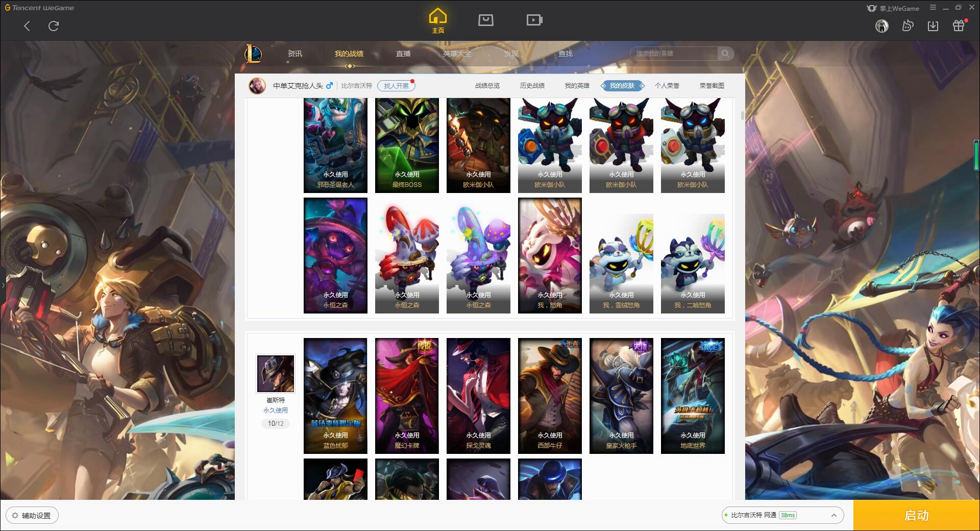
Task: Click the 崔斯特 champion name
Action: 276,400
